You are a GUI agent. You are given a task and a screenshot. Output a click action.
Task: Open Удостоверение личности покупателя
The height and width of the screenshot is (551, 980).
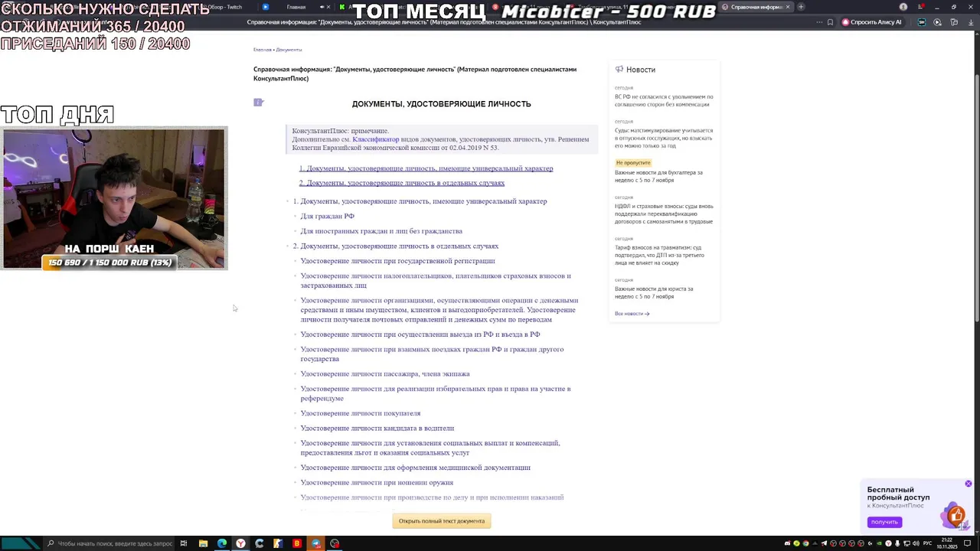pyautogui.click(x=360, y=413)
